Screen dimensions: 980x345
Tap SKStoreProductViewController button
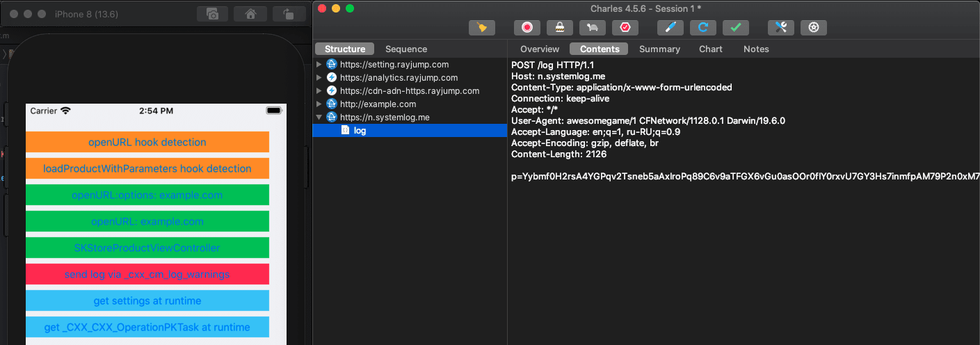point(147,248)
